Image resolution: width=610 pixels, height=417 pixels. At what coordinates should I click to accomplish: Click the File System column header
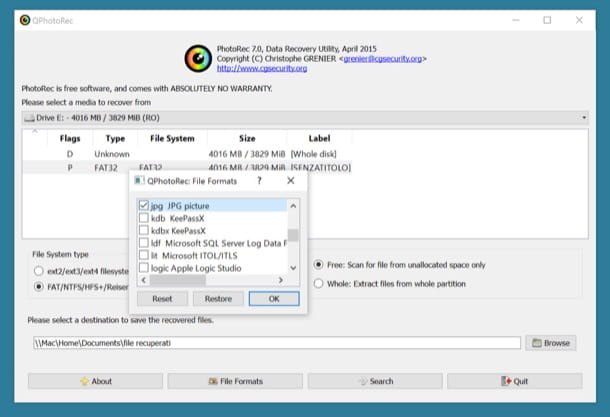[x=172, y=138]
